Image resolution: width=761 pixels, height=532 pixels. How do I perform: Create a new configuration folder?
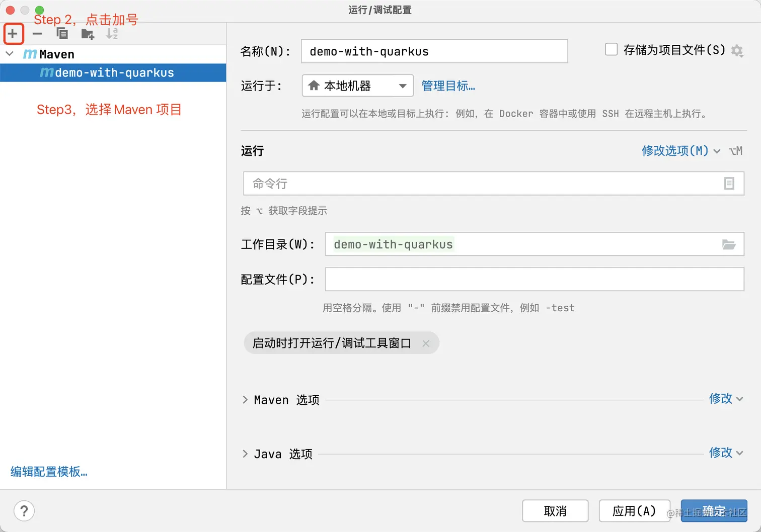pos(88,34)
